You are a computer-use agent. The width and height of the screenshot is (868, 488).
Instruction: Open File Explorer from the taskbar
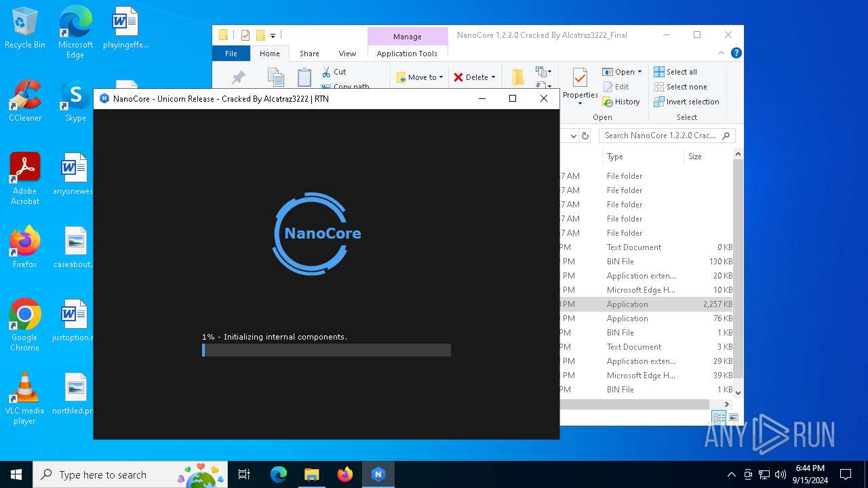(x=311, y=474)
